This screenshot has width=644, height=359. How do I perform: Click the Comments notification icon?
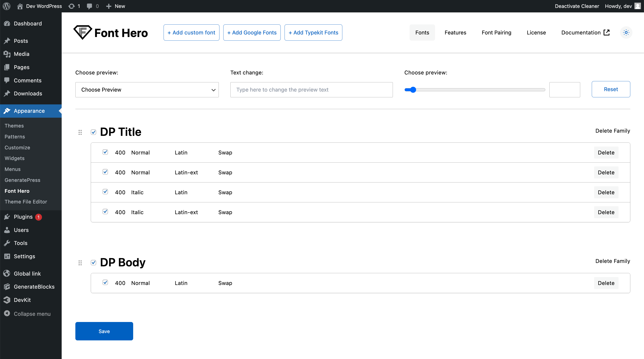(x=91, y=6)
